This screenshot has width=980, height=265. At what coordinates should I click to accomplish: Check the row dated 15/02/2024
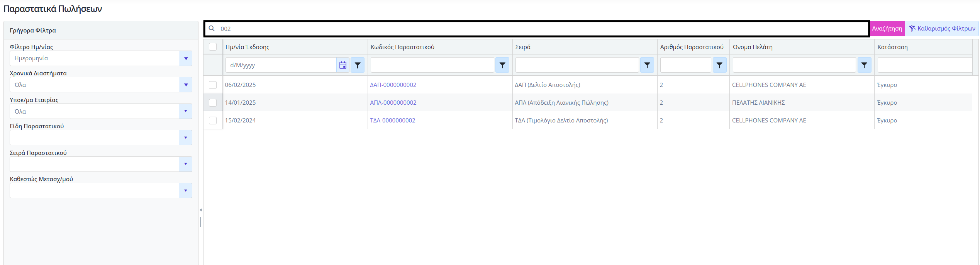(213, 121)
